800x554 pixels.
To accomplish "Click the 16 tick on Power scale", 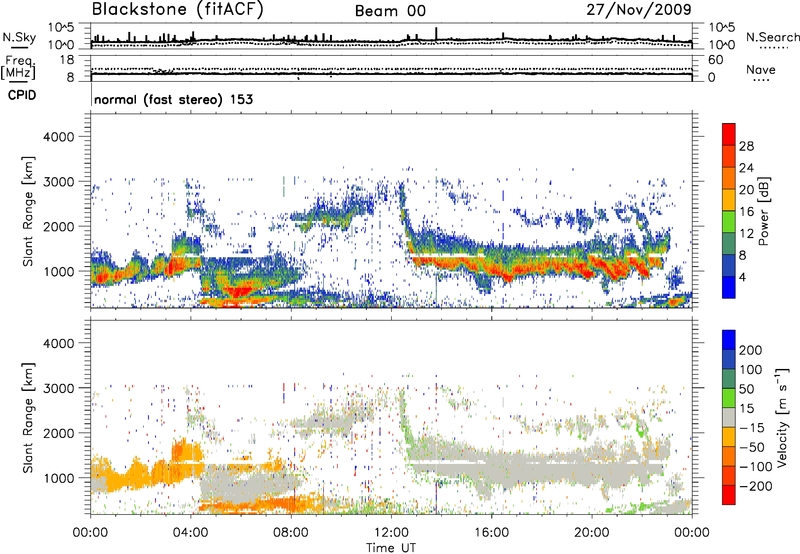I will [746, 212].
